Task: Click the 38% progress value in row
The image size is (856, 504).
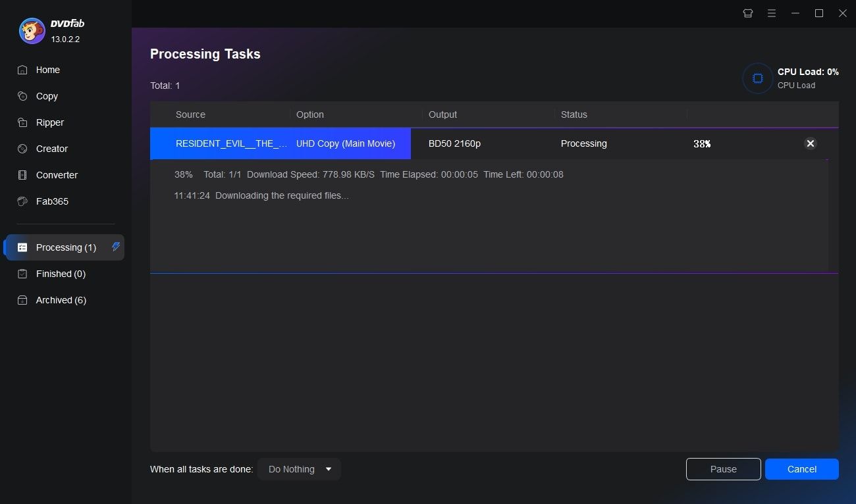Action: point(702,143)
